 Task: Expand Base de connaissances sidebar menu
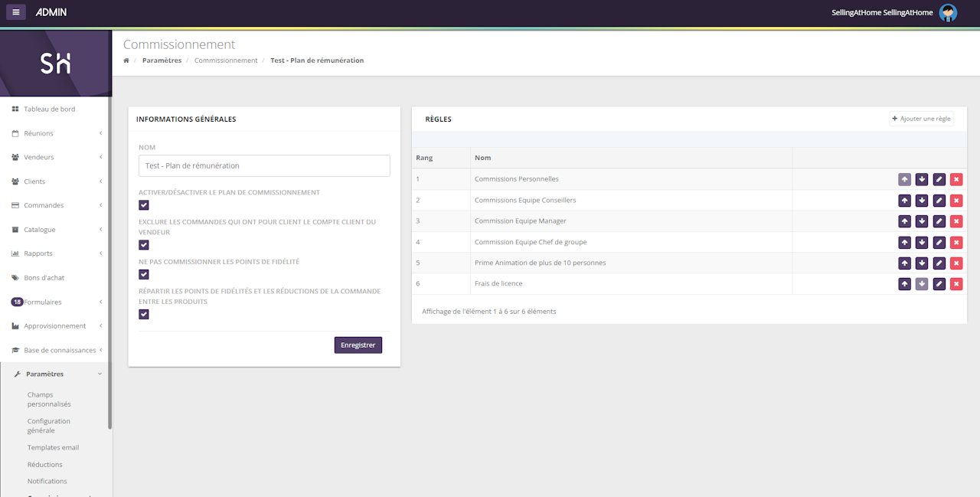click(x=56, y=350)
